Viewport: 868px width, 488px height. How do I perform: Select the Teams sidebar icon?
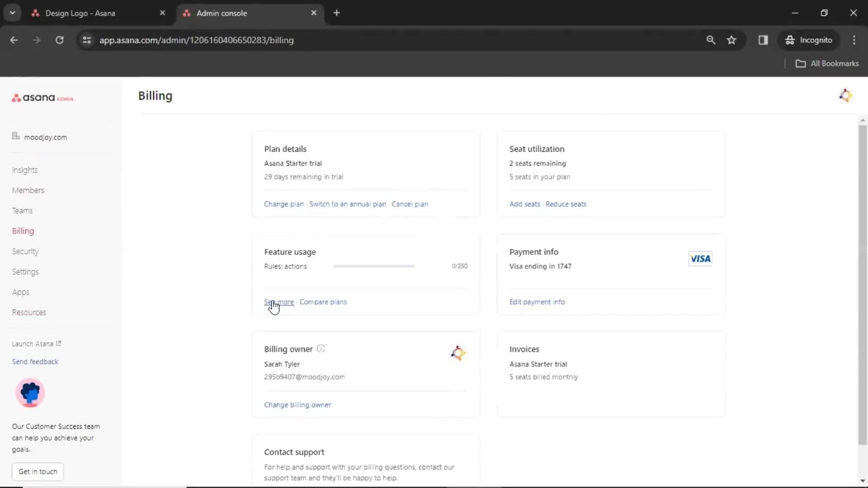[x=22, y=210]
